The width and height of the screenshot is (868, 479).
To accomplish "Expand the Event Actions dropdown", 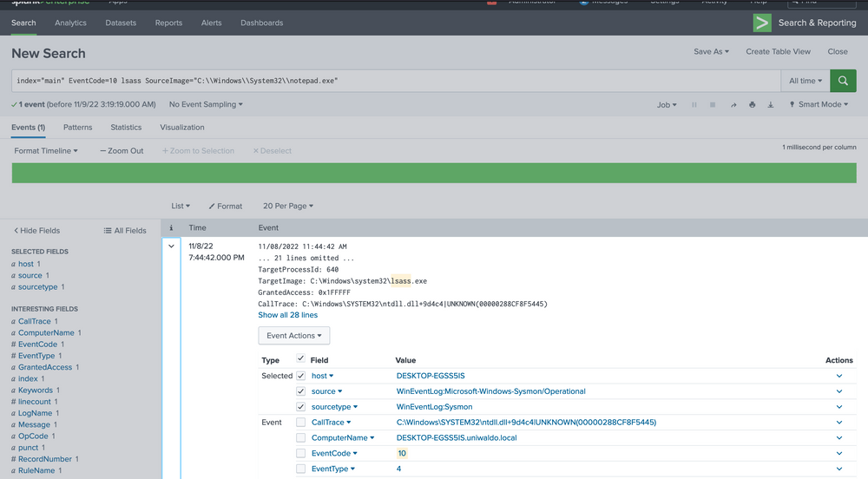I will tap(293, 336).
